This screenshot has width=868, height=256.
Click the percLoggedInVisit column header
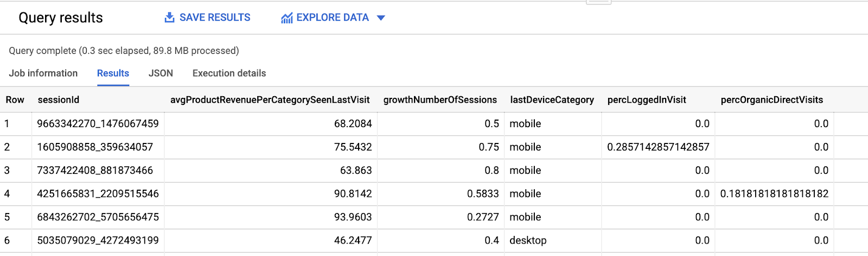tap(647, 100)
